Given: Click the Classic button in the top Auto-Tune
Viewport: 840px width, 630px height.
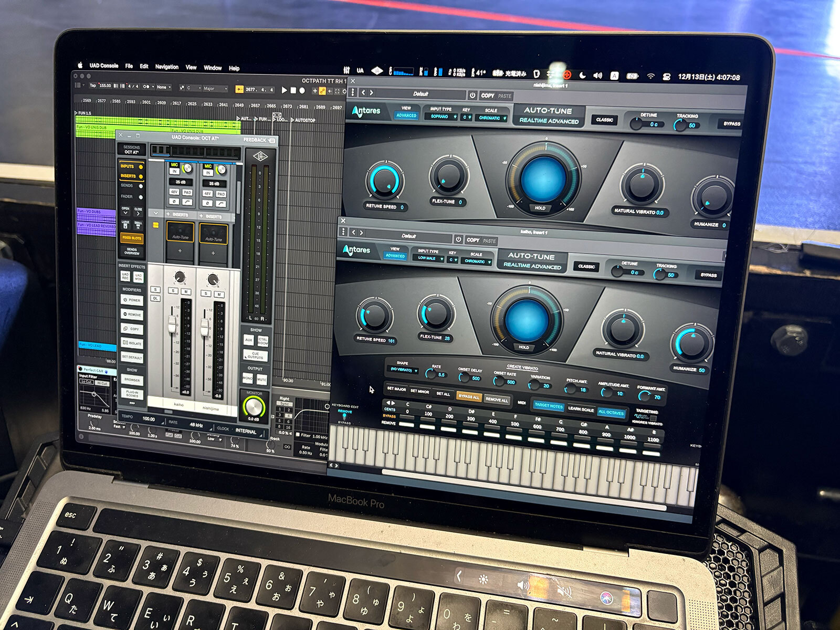Looking at the screenshot, I should coord(604,120).
